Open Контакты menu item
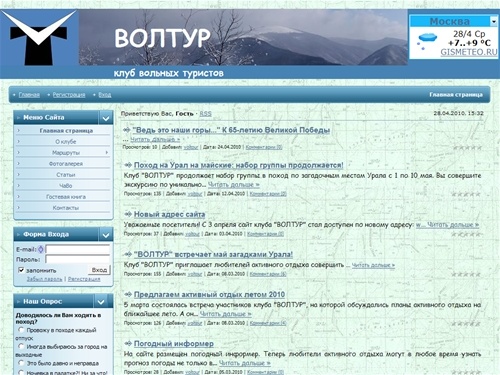Screen dimensions: 500x375 [66, 208]
